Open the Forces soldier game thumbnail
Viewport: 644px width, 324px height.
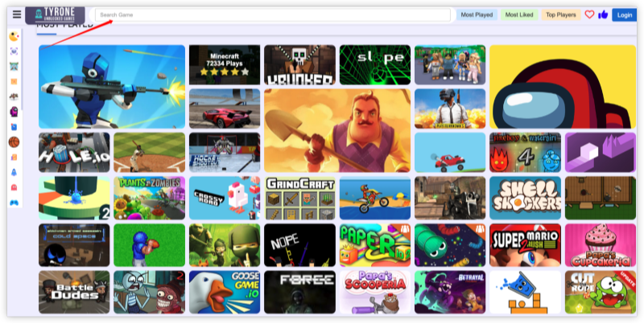coord(299,292)
